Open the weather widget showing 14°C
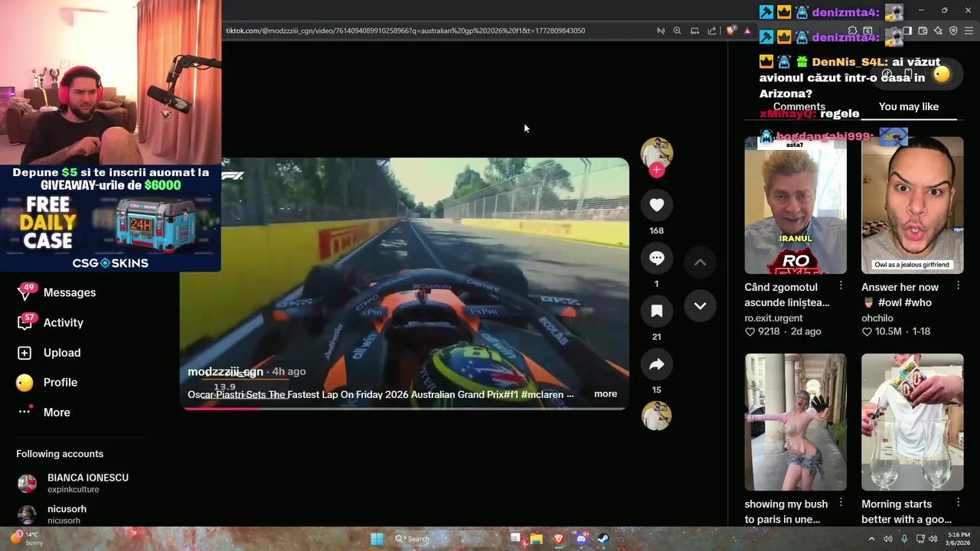Screen dimensions: 980x551 point(27,538)
